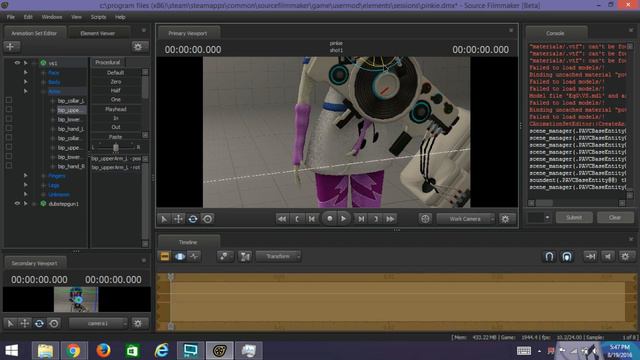Expand the Body group arrow
The height and width of the screenshot is (360, 640).
[25, 82]
